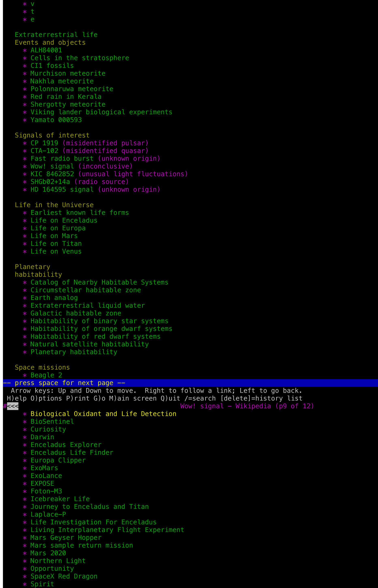Viewport: 378px width, 588px height.
Task: Open Journey to Enceladus and Titan link
Action: [90, 506]
